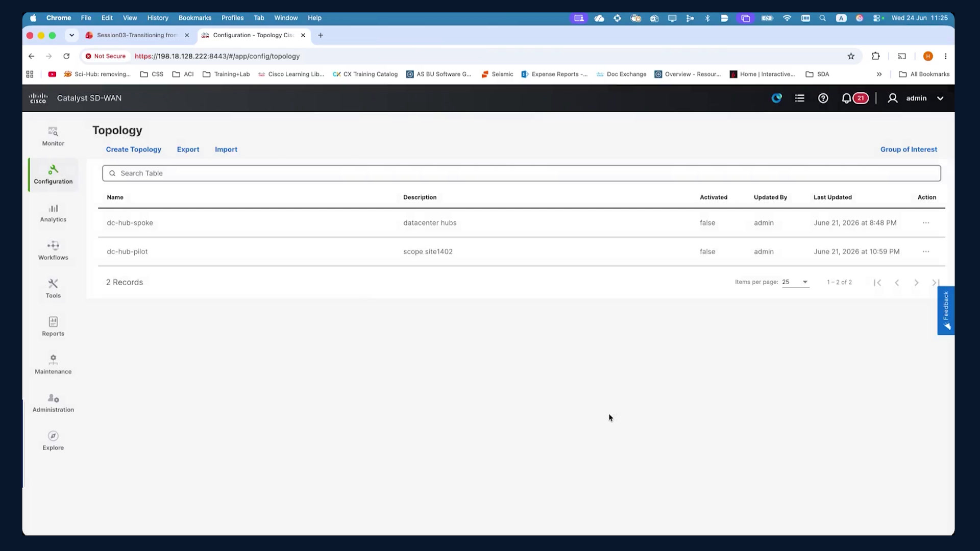This screenshot has height=551, width=980.
Task: Open actions menu for dc-hub-spoke row
Action: pos(926,223)
